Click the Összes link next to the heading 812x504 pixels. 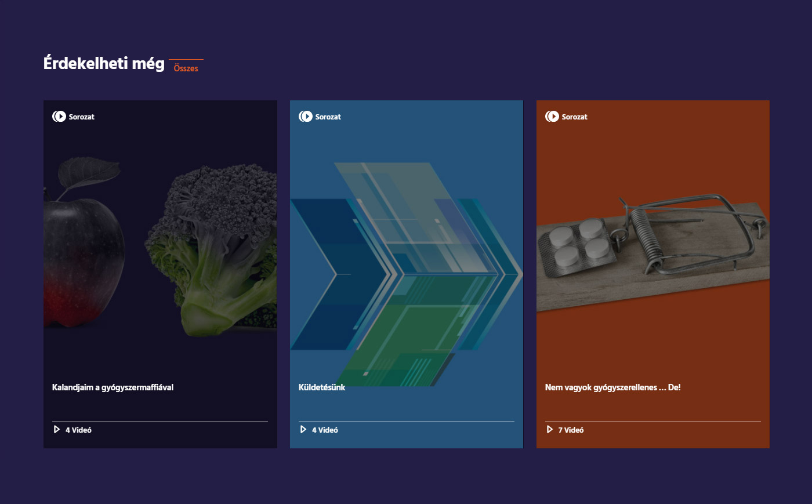point(186,68)
